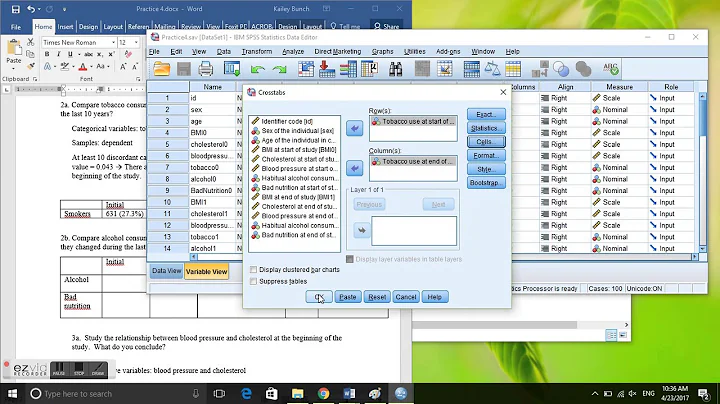This screenshot has height=404, width=720.
Task: Click the Select cases icon
Action: (513, 69)
